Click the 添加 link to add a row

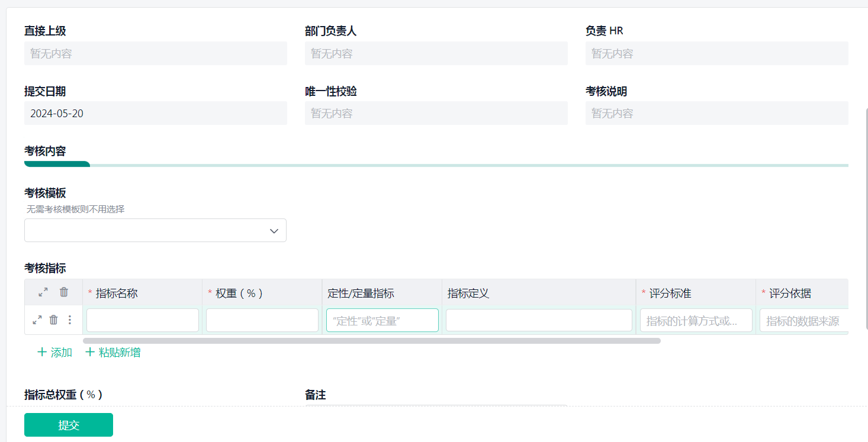click(54, 353)
